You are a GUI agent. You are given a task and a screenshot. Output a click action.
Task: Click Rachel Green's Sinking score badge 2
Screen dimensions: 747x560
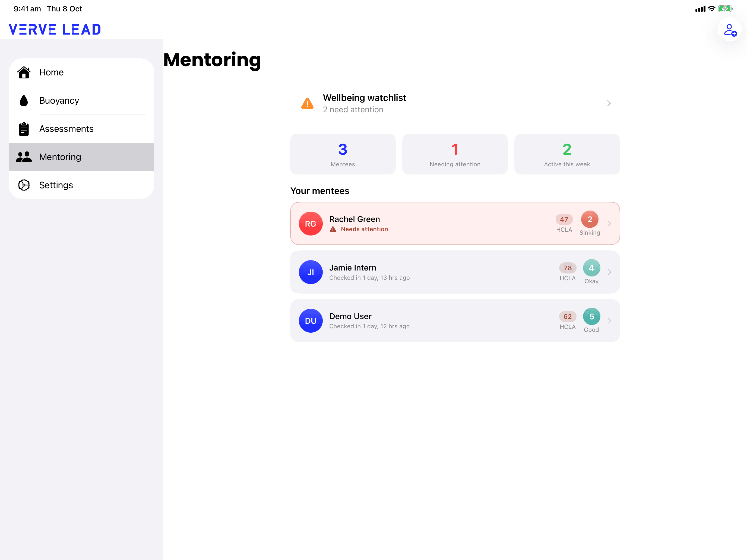pyautogui.click(x=590, y=219)
